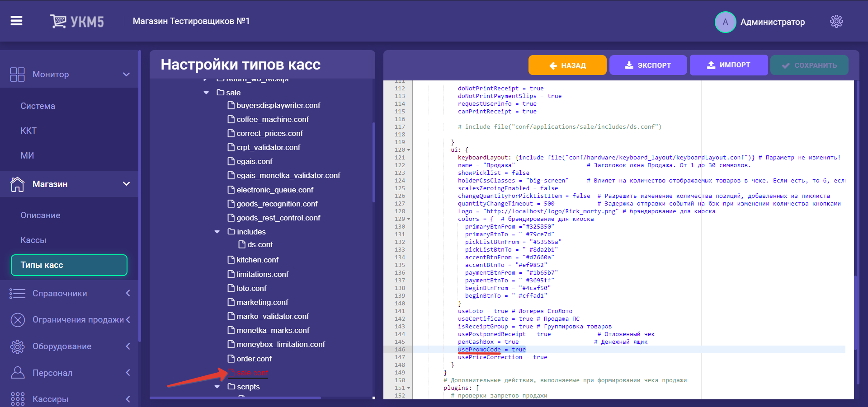The height and width of the screenshot is (407, 868).
Task: Click file tree vertical scrollbar
Action: 373,163
